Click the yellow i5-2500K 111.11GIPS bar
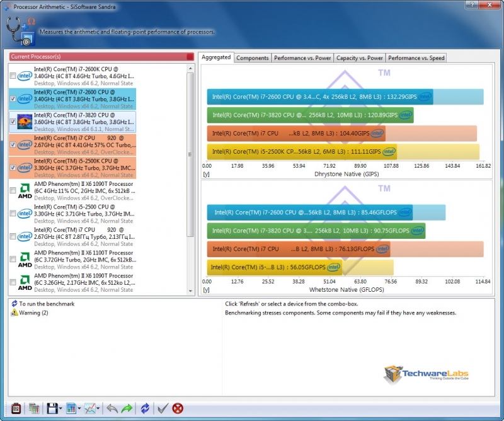This screenshot has height=421, width=504. 302,151
